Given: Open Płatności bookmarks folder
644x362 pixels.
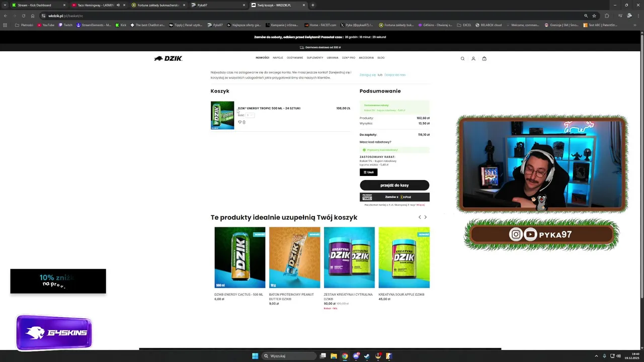Looking at the screenshot, I should pyautogui.click(x=24, y=25).
